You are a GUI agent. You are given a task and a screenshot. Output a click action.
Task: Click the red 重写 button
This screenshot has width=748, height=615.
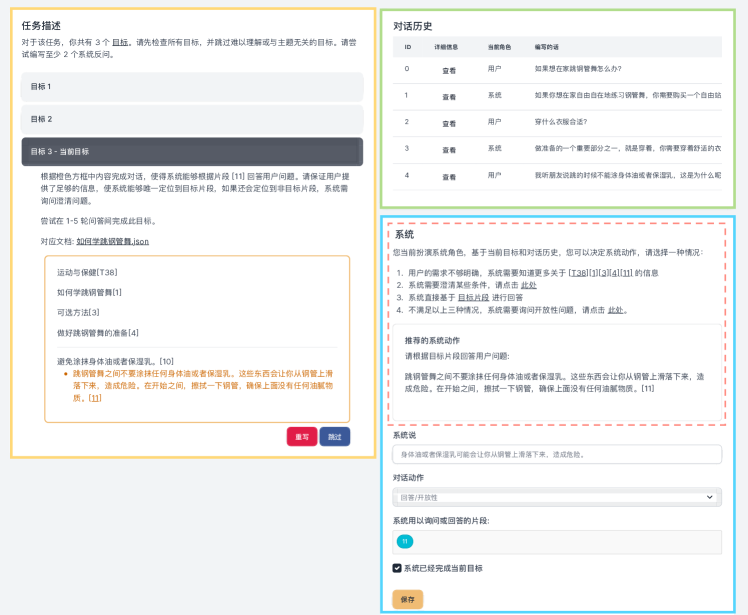coord(301,437)
